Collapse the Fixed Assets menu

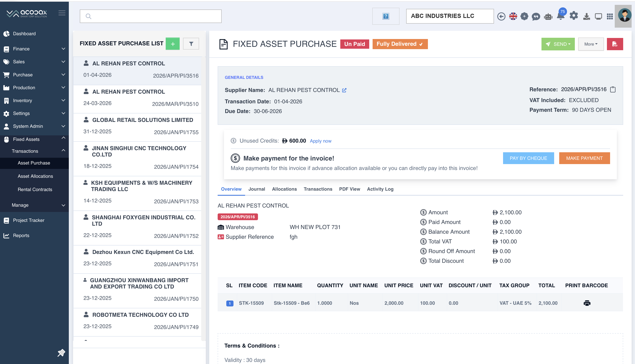click(34, 139)
